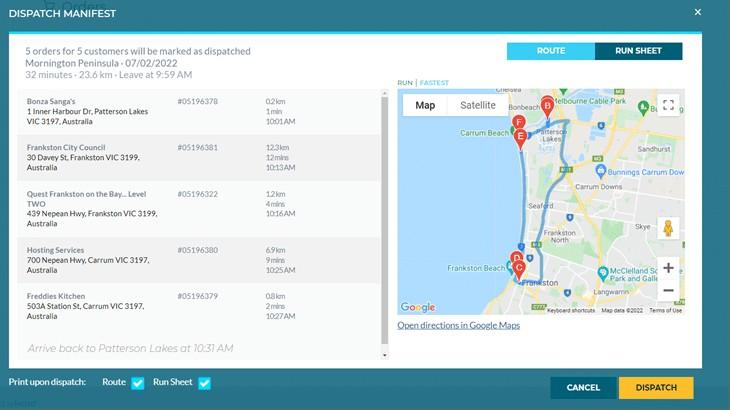730x410 pixels.
Task: Click the 10:25 AM arrival time
Action: click(280, 270)
